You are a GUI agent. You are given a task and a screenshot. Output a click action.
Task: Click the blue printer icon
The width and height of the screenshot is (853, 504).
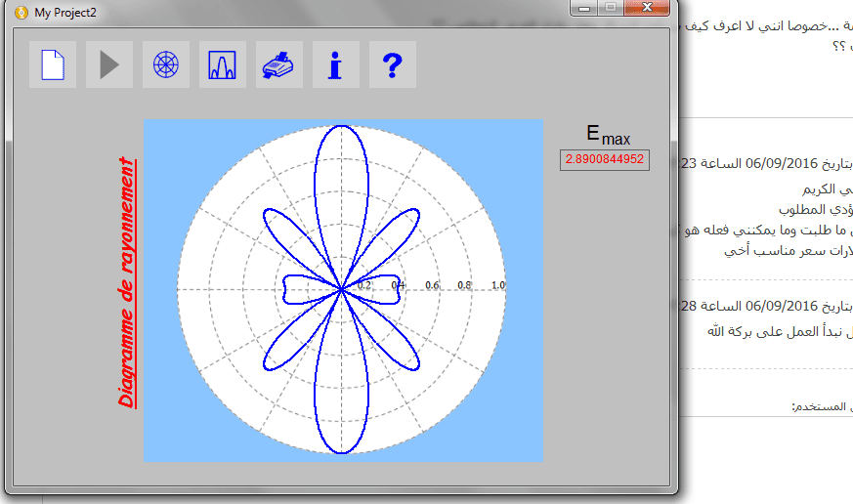[x=279, y=65]
